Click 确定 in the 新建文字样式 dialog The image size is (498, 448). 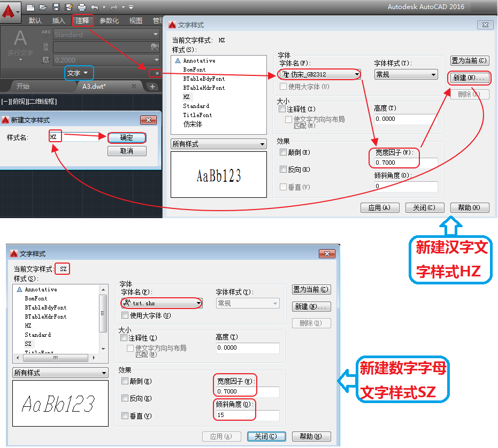pyautogui.click(x=127, y=137)
